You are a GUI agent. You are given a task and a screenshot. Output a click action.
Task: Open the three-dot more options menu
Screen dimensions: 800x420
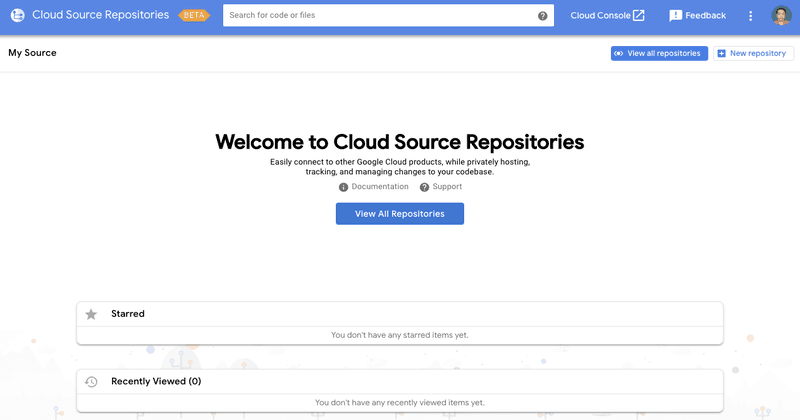click(751, 16)
